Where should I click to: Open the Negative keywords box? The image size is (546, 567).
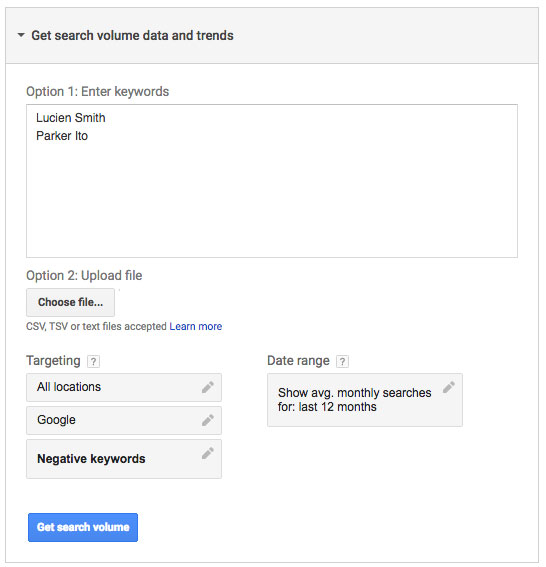click(124, 459)
